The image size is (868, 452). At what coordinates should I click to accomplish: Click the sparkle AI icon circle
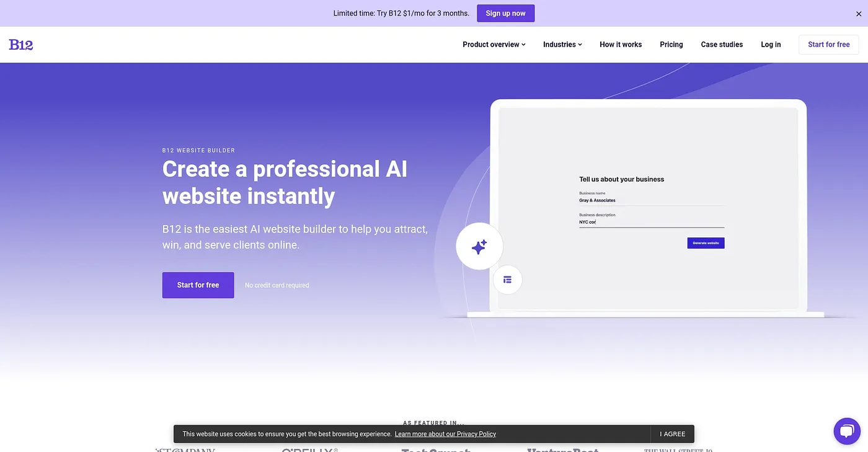[x=479, y=246]
